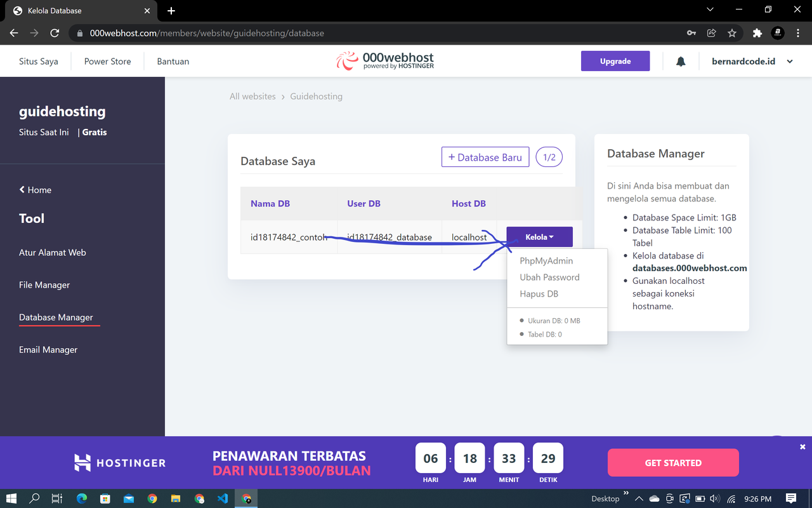The image size is (812, 508).
Task: Open Windows taskbar search
Action: point(34,498)
